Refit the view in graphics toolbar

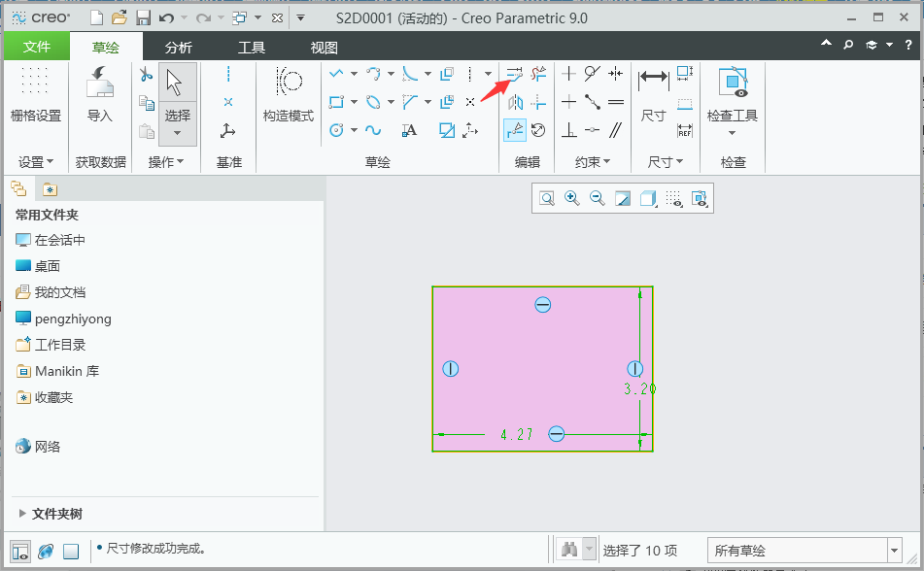pos(547,198)
